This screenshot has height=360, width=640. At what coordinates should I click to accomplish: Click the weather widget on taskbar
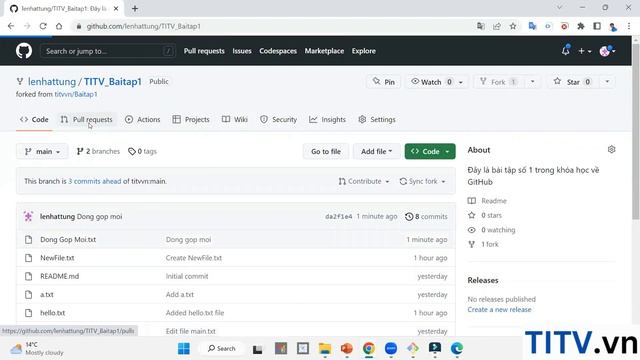coord(38,348)
